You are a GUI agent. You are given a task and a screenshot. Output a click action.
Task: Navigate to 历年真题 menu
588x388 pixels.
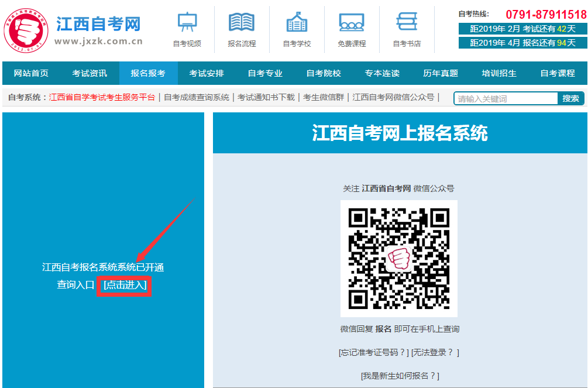(441, 73)
